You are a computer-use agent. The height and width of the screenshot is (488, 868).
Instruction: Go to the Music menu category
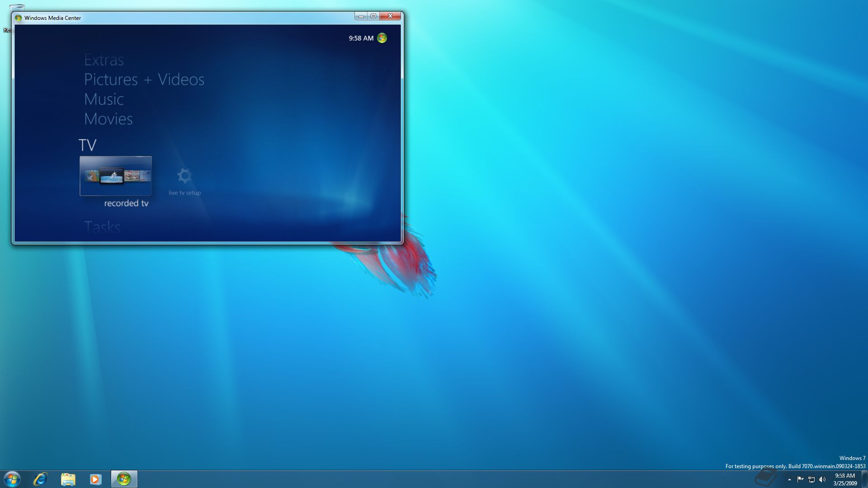104,99
